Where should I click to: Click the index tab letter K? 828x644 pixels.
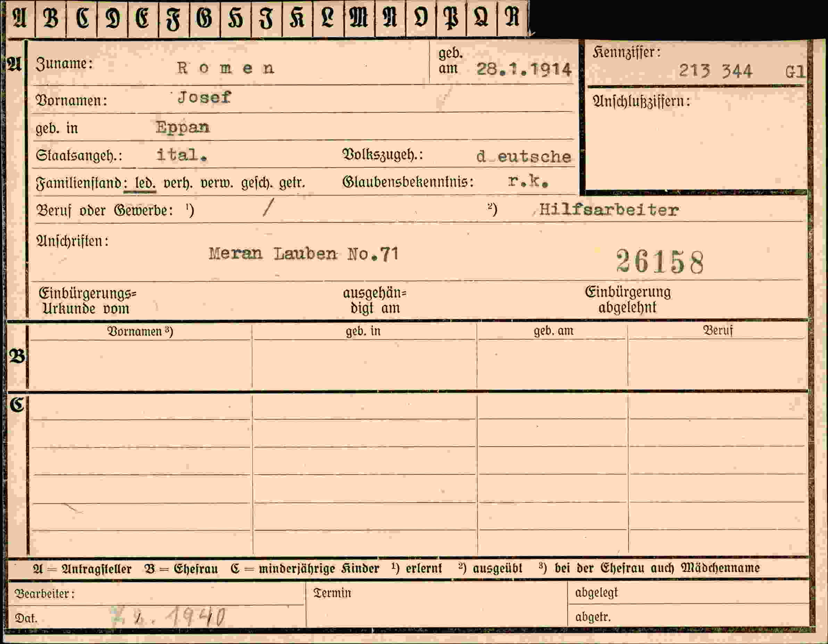[x=297, y=18]
